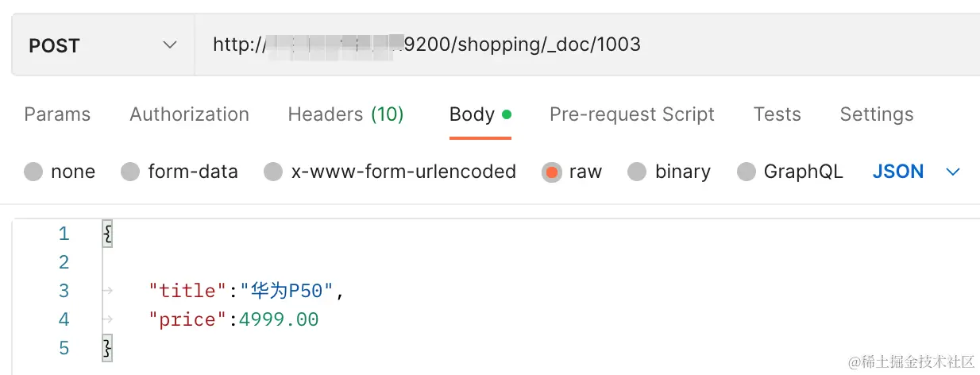Select the raw body type radio
Image resolution: width=980 pixels, height=375 pixels.
pos(551,172)
